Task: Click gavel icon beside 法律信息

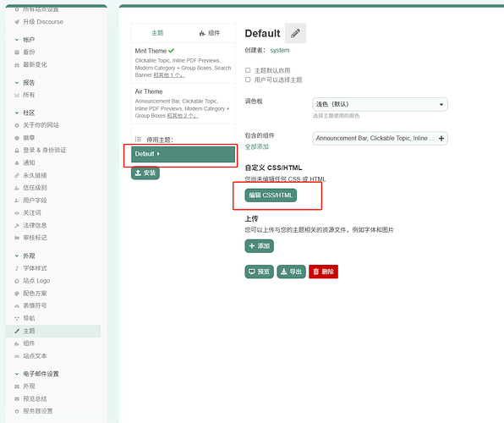Action: (x=17, y=226)
